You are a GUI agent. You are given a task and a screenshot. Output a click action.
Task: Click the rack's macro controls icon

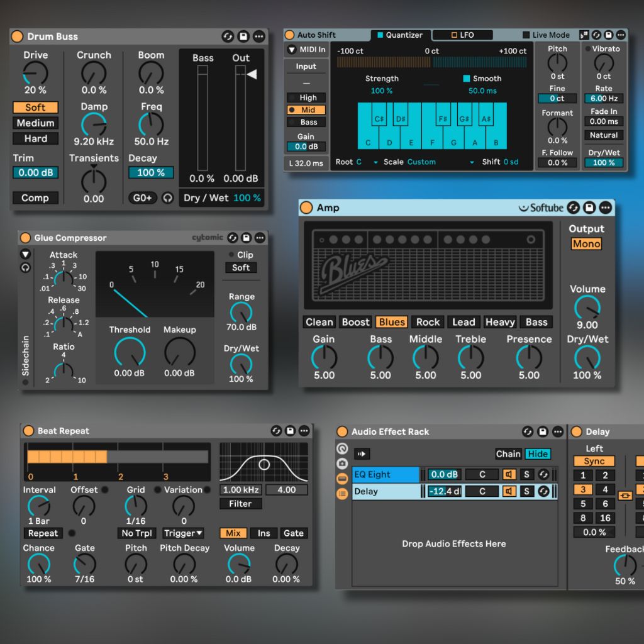pyautogui.click(x=342, y=448)
